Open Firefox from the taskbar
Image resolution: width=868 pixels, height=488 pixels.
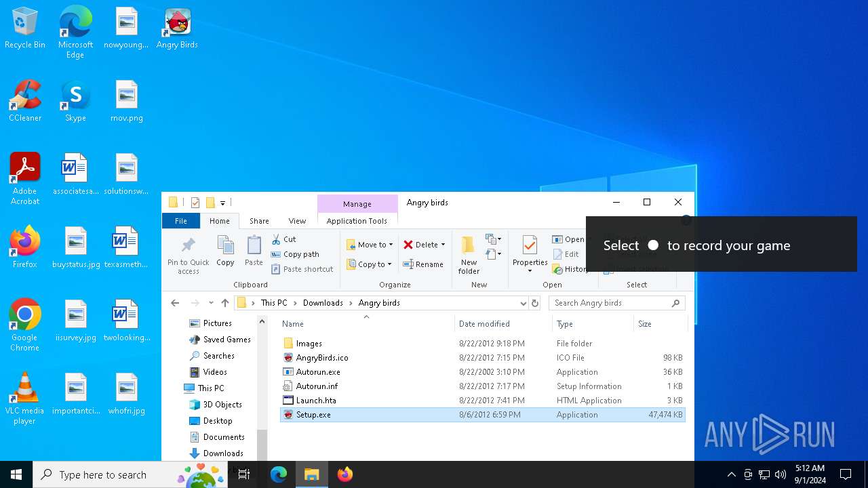coord(344,474)
